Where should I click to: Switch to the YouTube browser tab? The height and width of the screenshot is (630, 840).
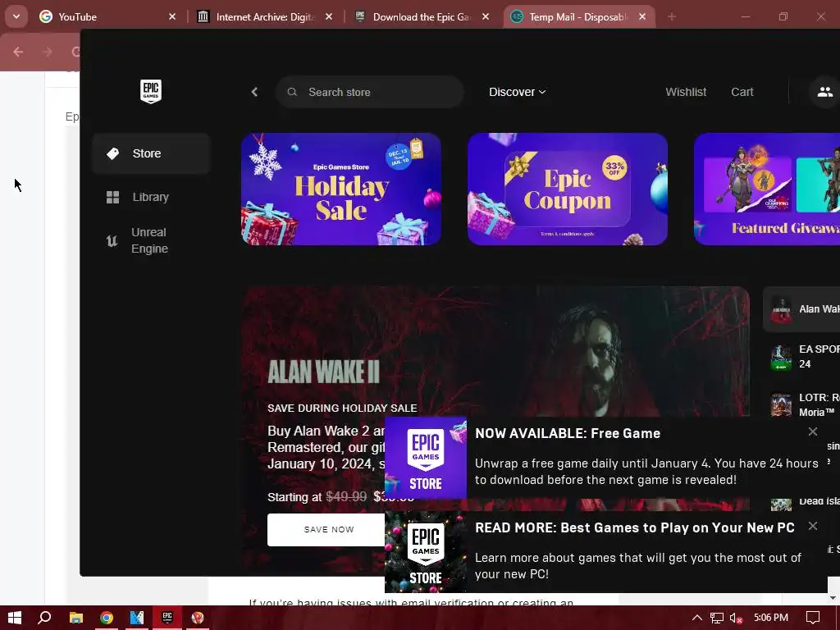[107, 17]
